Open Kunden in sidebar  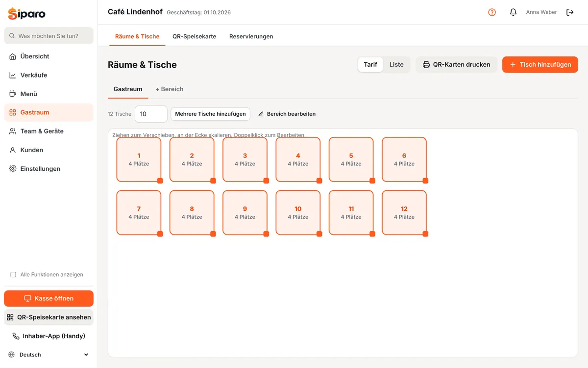49,150
